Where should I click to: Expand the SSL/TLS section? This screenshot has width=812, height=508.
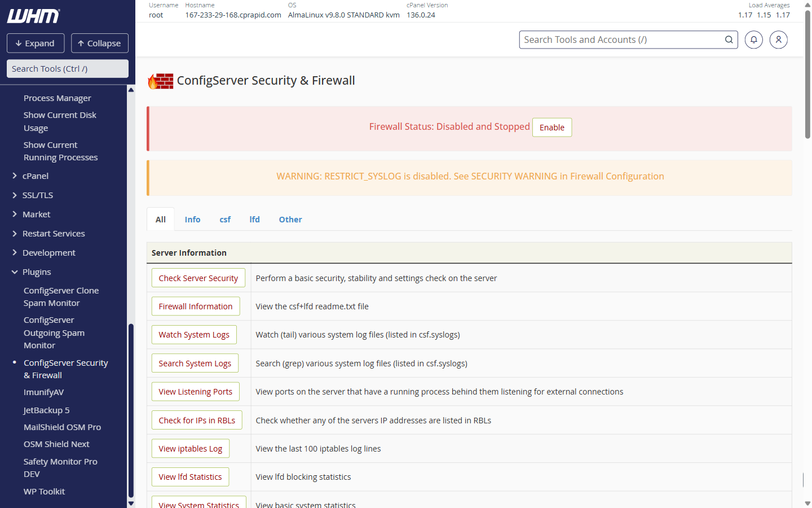coord(38,195)
